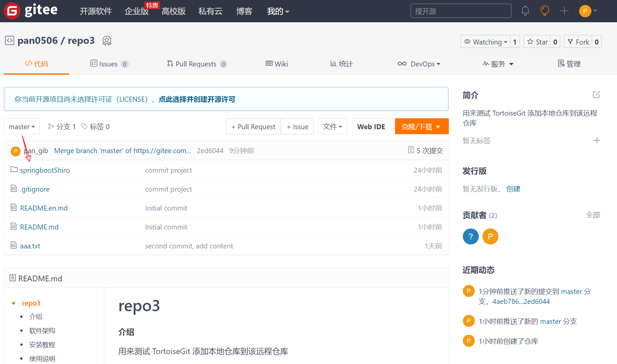Click the Gitee logo in the header

31,11
